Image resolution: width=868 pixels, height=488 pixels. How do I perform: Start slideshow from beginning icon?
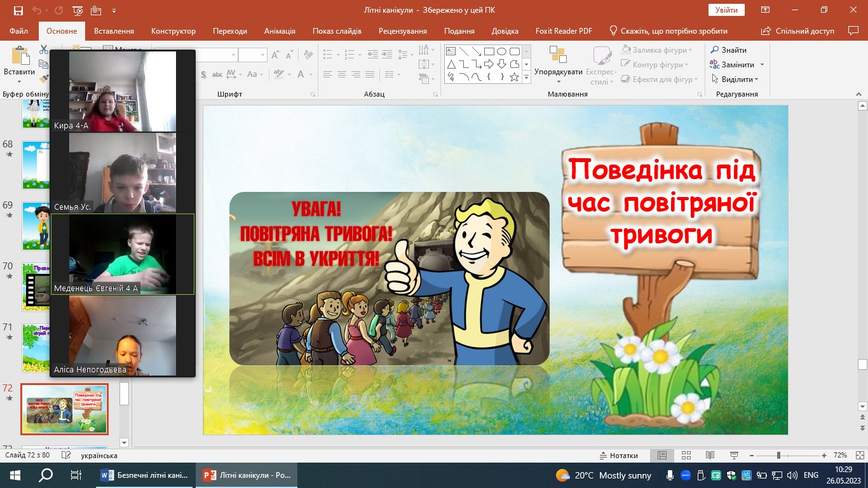(x=78, y=11)
